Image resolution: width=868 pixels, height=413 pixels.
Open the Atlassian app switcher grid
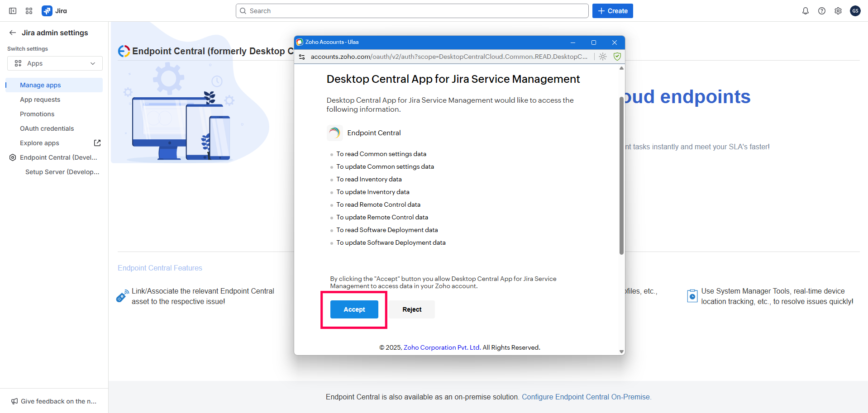point(29,10)
